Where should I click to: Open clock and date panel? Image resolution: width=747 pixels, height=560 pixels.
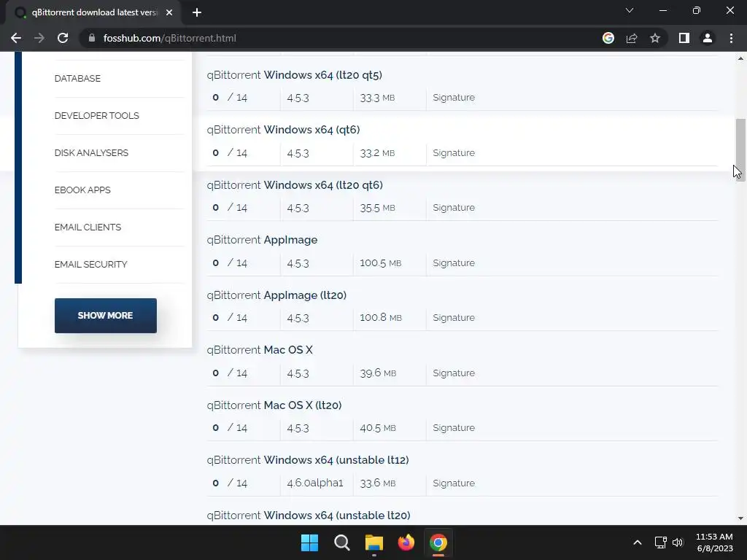[x=715, y=542]
